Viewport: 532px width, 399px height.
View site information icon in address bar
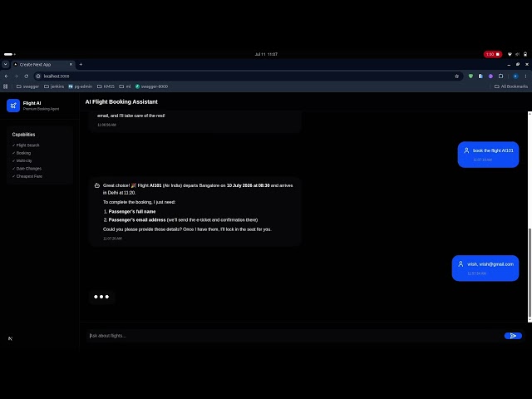[x=38, y=76]
